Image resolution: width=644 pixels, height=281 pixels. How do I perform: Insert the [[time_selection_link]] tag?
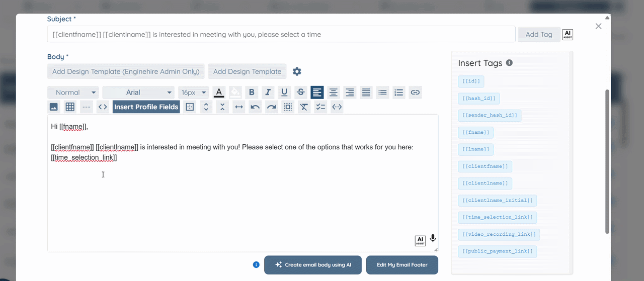coord(498,217)
